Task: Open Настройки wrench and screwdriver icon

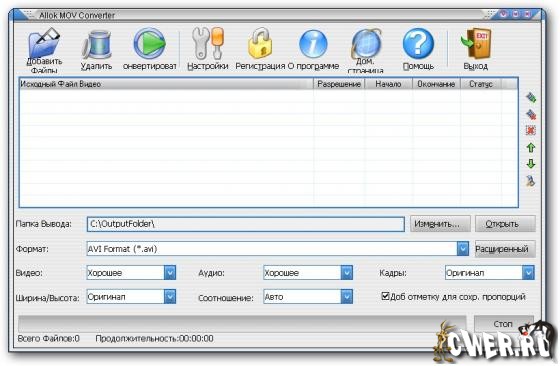Action: [208, 44]
